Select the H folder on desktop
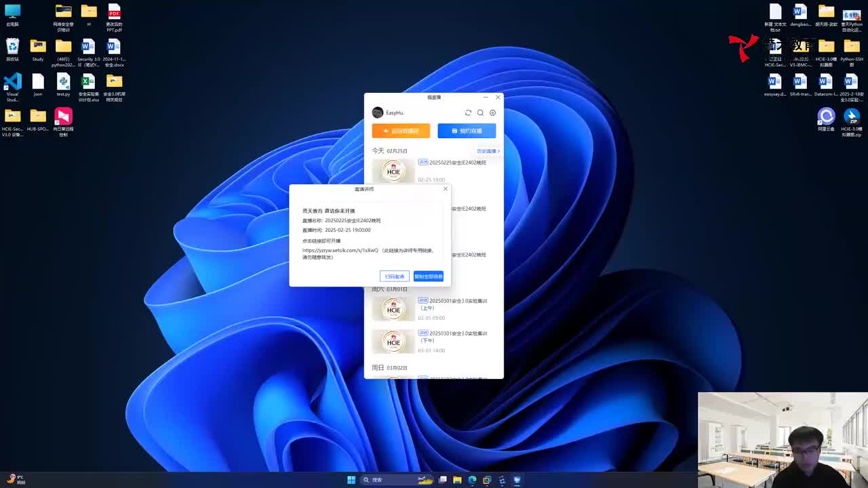 (x=89, y=16)
